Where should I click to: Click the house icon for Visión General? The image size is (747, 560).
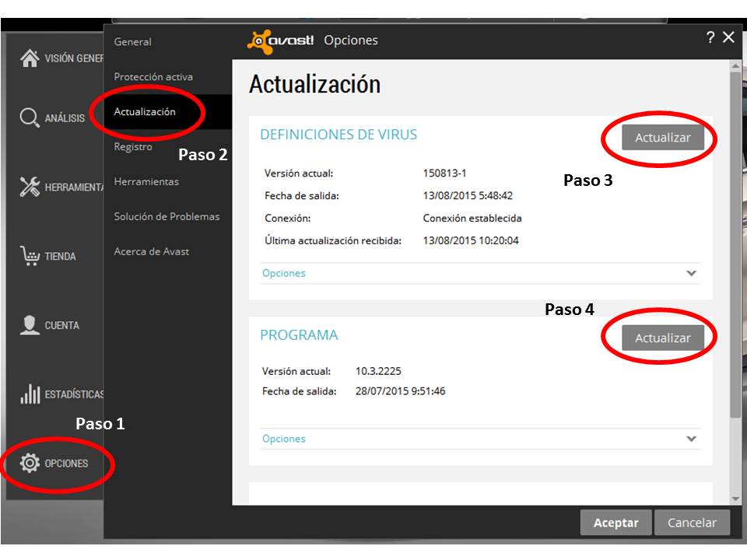(30, 58)
